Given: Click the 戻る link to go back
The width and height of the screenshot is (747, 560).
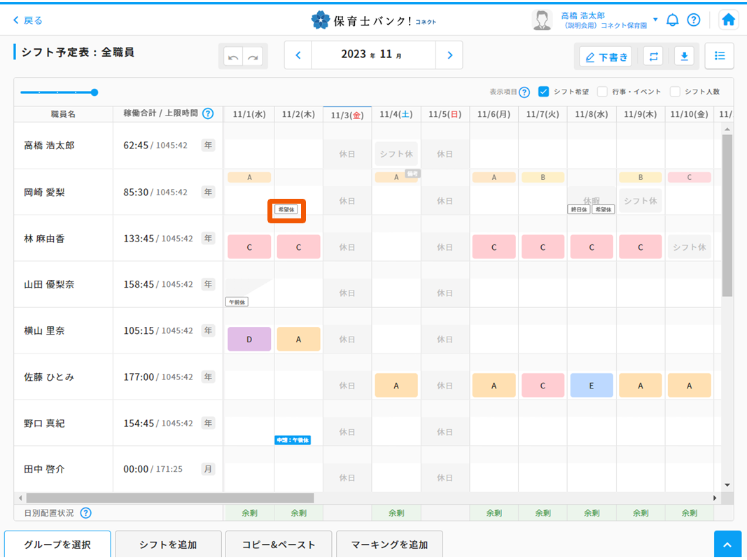Looking at the screenshot, I should 27,20.
